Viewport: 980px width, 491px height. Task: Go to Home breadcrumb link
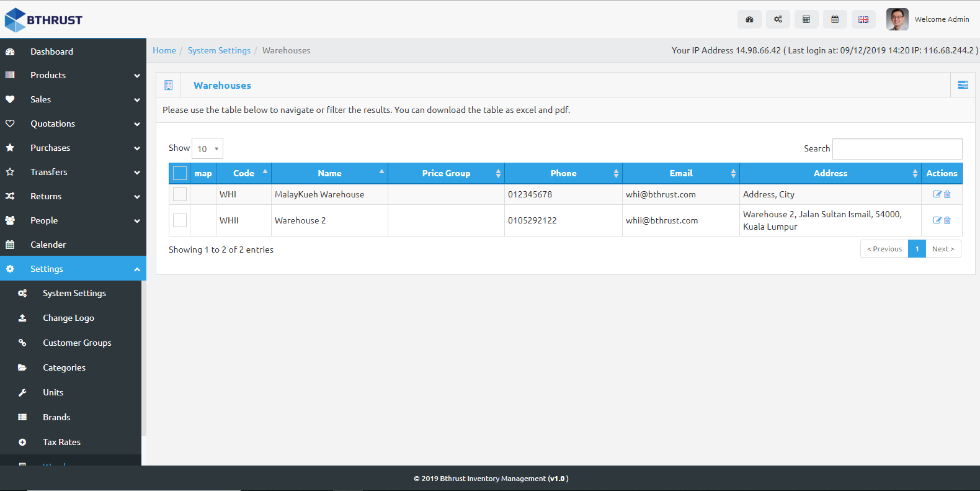[164, 50]
